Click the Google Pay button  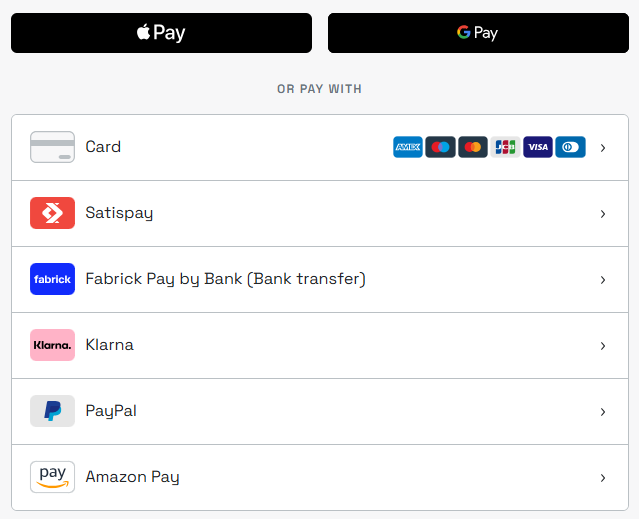click(x=478, y=33)
